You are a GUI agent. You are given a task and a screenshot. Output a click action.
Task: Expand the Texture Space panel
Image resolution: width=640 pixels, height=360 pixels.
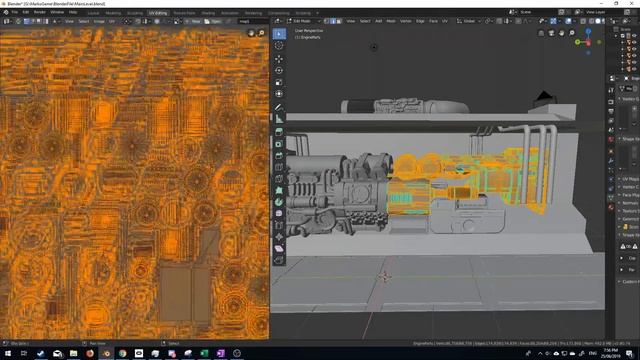(x=629, y=211)
